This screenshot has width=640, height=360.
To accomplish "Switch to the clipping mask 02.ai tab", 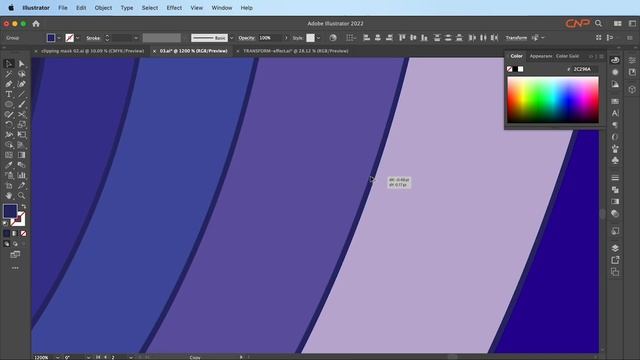I will point(92,51).
